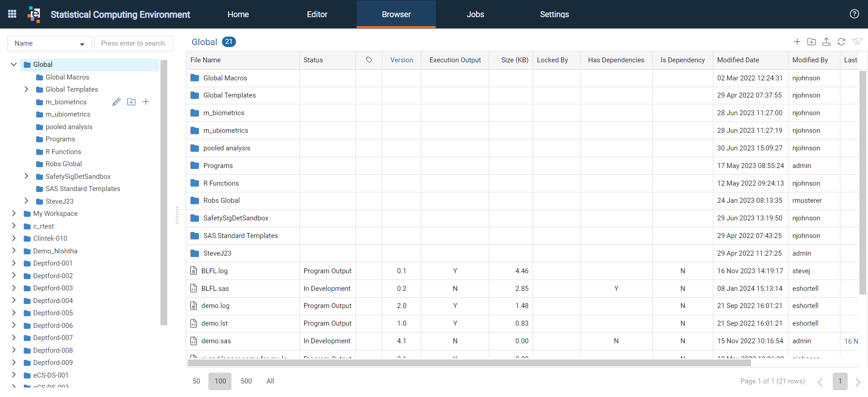
Task: Click the table vertical scrollbar
Action: click(x=863, y=182)
